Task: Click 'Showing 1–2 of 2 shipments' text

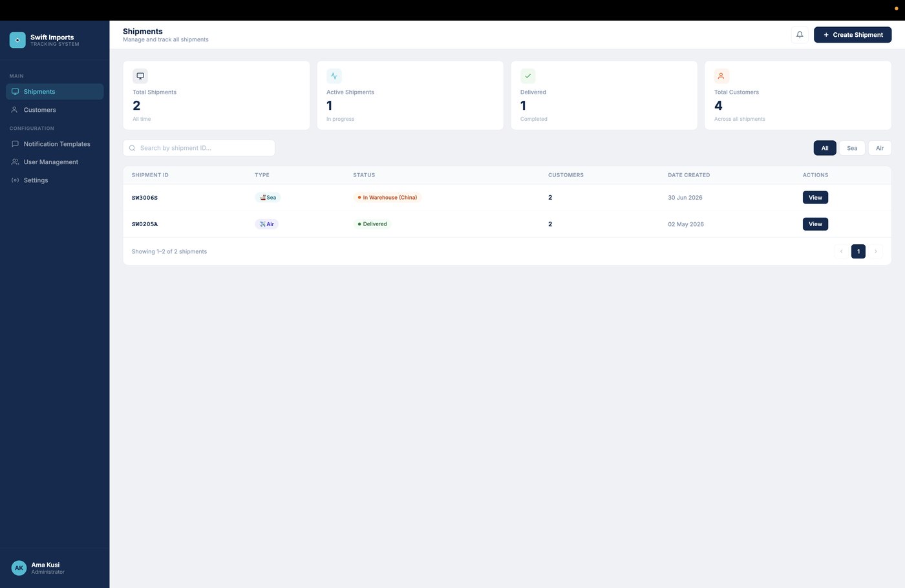Action: coord(169,251)
